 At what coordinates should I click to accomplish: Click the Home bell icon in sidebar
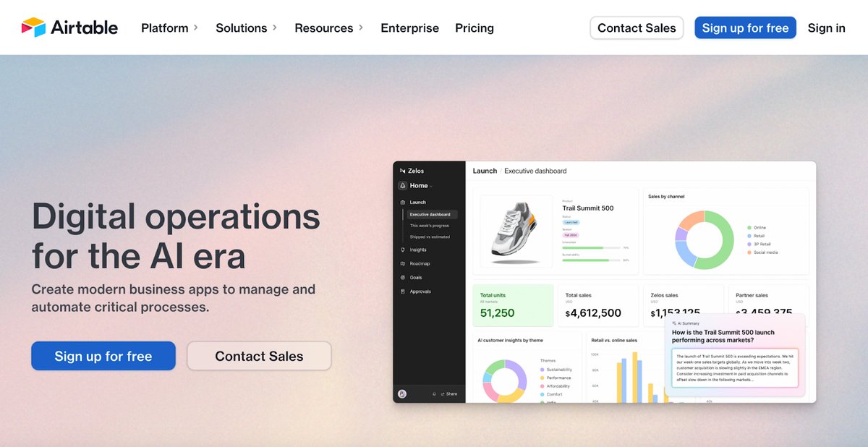click(402, 185)
